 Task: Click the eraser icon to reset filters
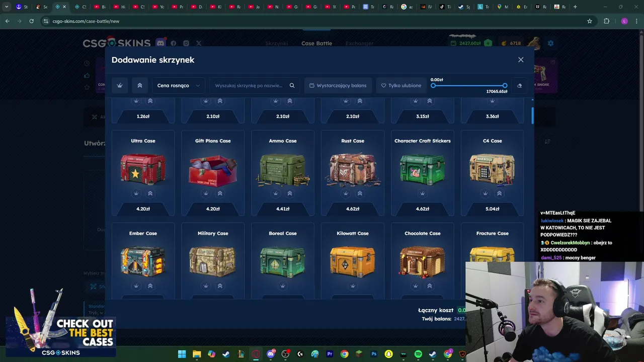pyautogui.click(x=520, y=85)
